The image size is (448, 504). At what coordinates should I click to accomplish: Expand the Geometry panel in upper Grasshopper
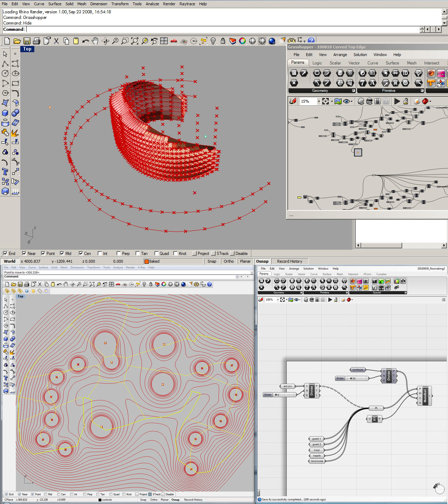[x=353, y=91]
